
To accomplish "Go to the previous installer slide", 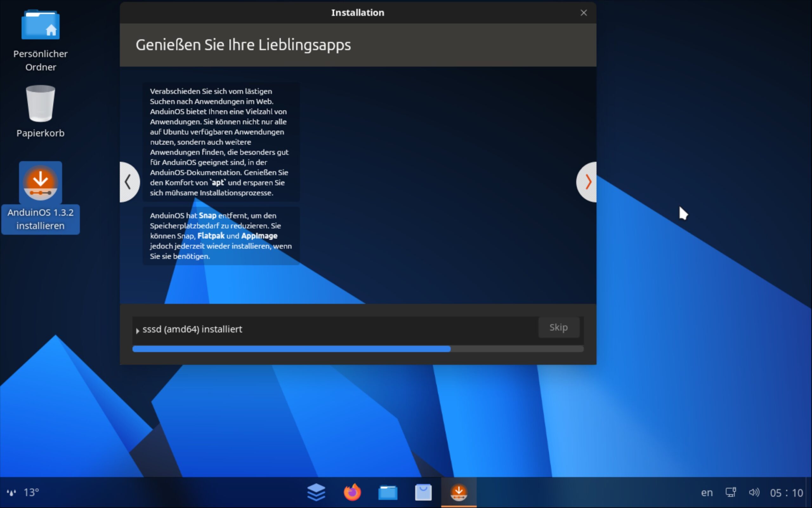I will pyautogui.click(x=129, y=182).
